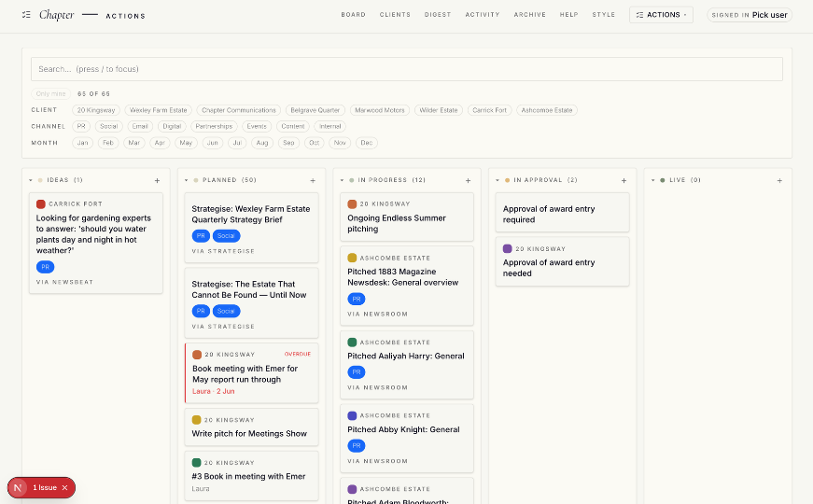Click the Chapter checklist logo icon
This screenshot has width=813, height=504.
(x=26, y=15)
